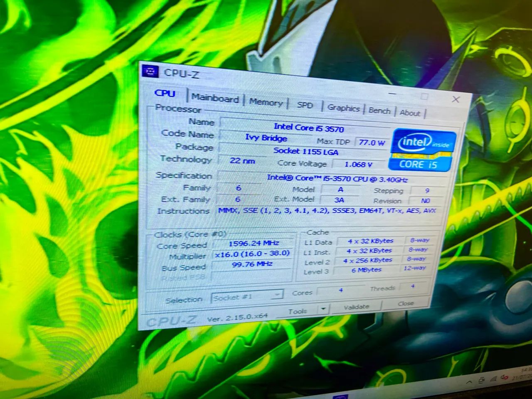Click the Core Voltage value 1.068 V
This screenshot has width=532, height=399.
(358, 165)
